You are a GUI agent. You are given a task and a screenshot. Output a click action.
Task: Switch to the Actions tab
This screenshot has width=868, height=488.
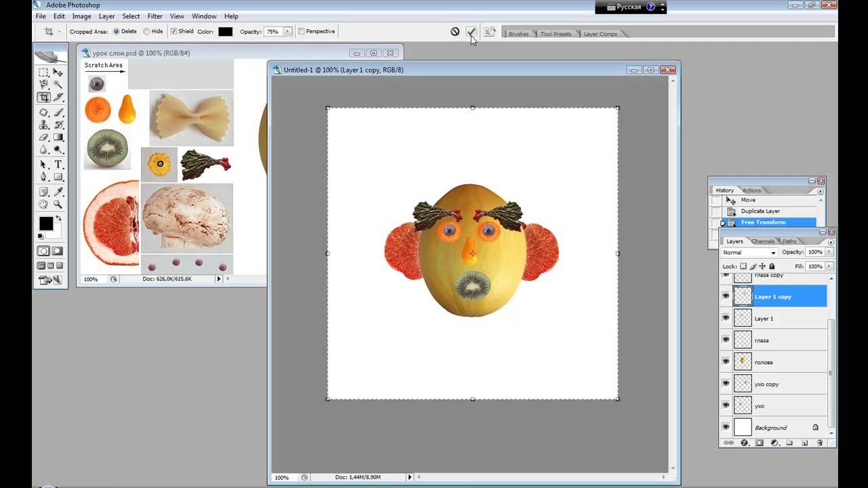(x=752, y=190)
